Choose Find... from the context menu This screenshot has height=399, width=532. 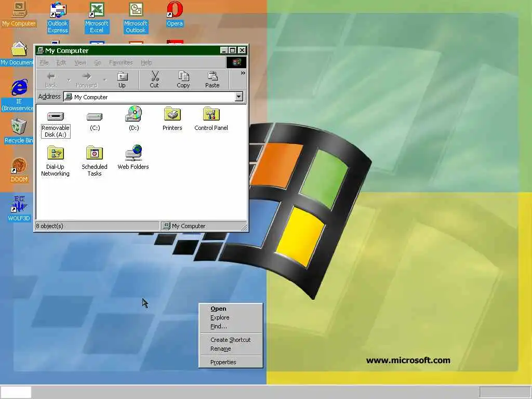(x=231, y=326)
